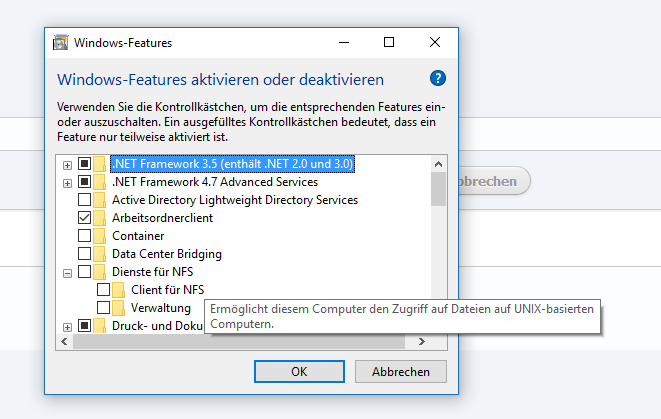Click the Arbeitsordnerclient folder icon
This screenshot has height=419, width=661.
pos(99,218)
